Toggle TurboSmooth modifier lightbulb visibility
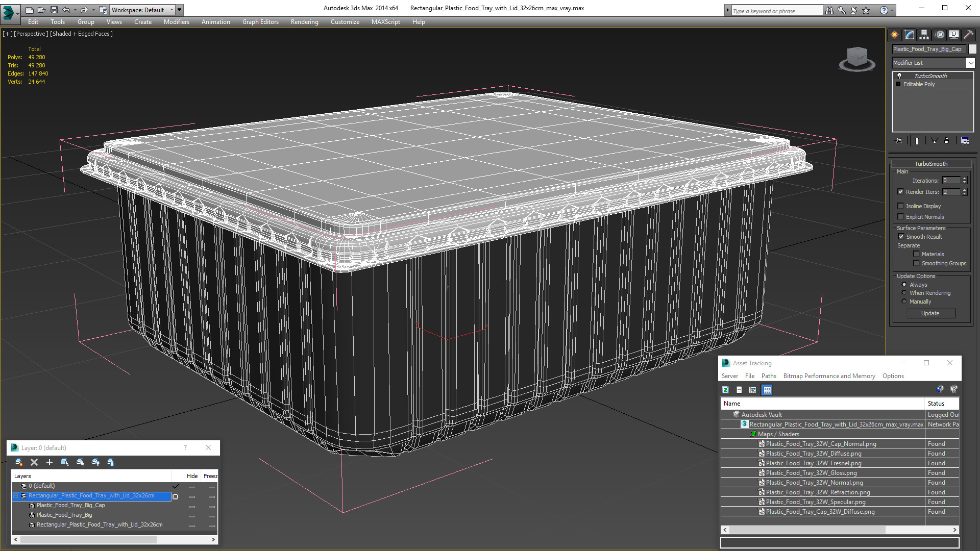 [x=899, y=76]
